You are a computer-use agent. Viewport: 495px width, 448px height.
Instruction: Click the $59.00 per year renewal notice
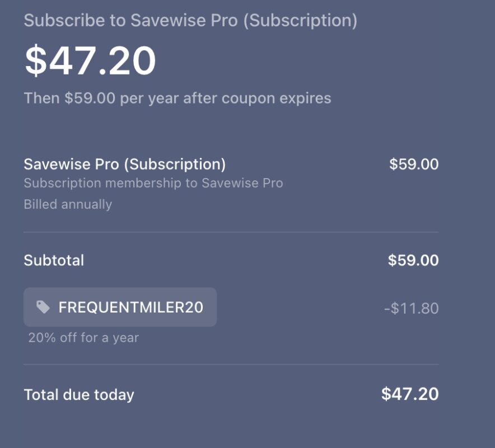pyautogui.click(x=177, y=98)
